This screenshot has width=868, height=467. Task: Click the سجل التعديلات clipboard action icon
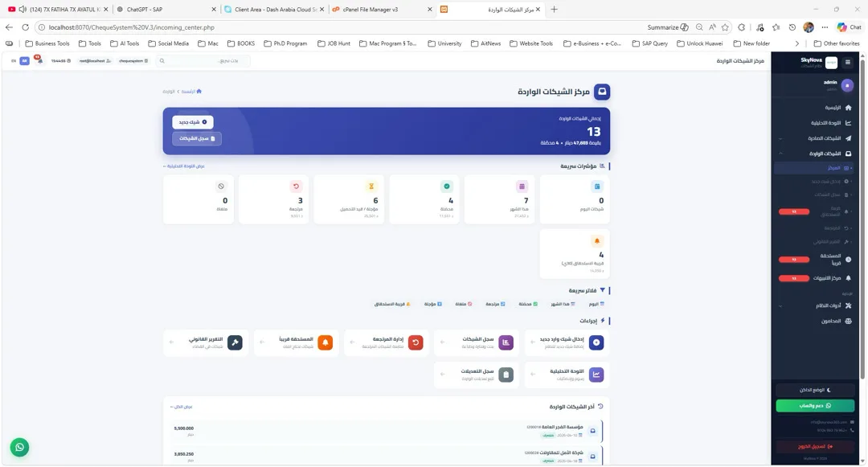pos(506,375)
